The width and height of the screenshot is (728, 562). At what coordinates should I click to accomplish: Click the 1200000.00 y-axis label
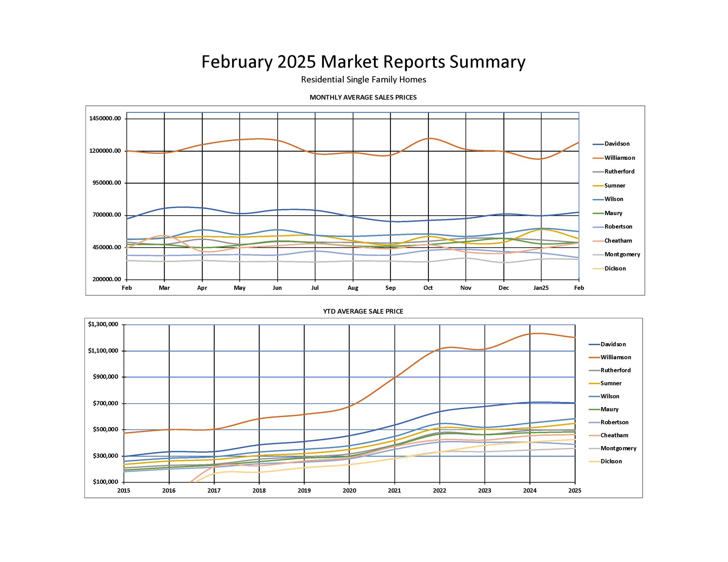(x=105, y=151)
